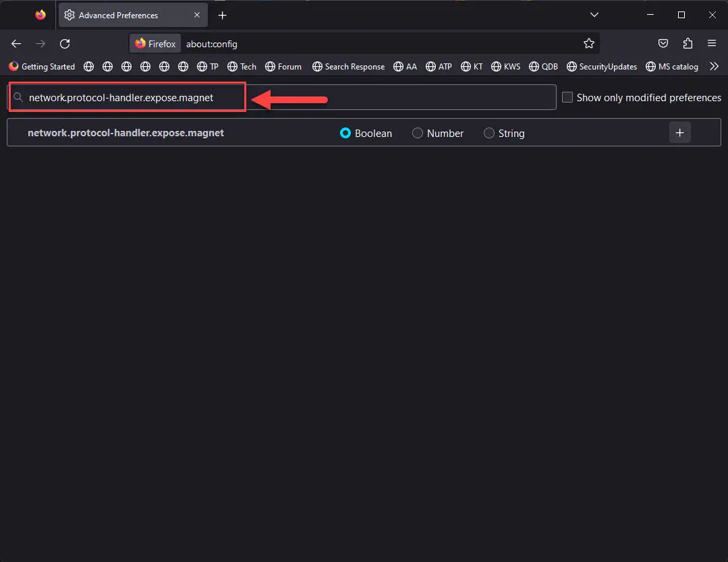
Task: Open the SecurityUpdates bookmark
Action: pyautogui.click(x=602, y=66)
